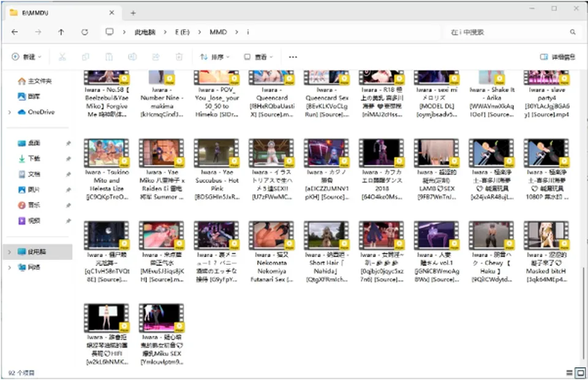Open the 排序 sort dropdown
588x380 pixels.
pos(214,57)
